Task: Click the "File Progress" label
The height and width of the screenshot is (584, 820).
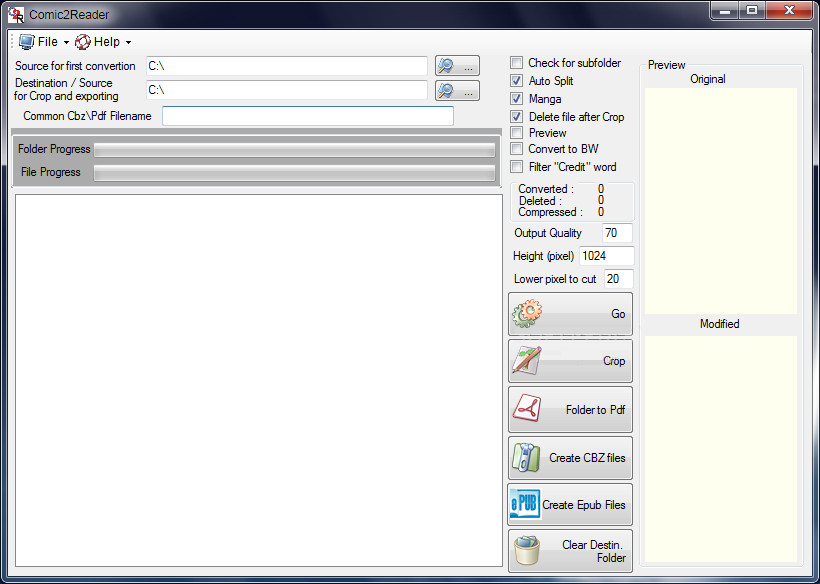Action: 51,172
